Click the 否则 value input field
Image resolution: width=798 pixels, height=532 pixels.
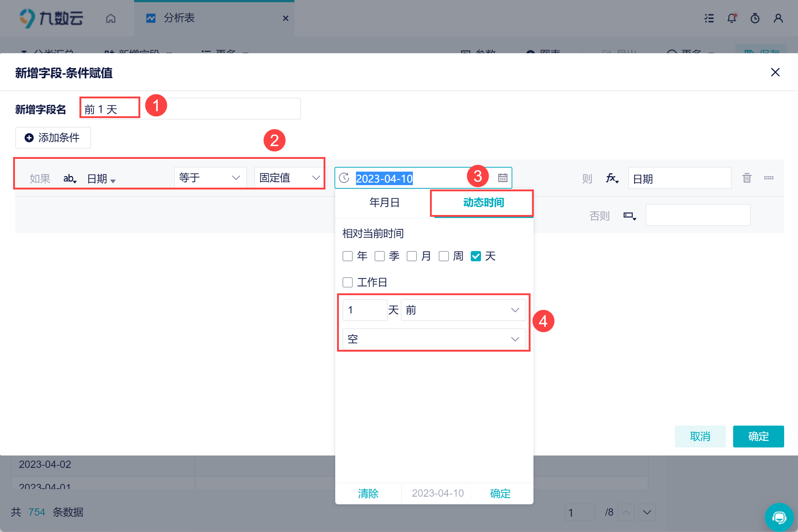click(698, 215)
